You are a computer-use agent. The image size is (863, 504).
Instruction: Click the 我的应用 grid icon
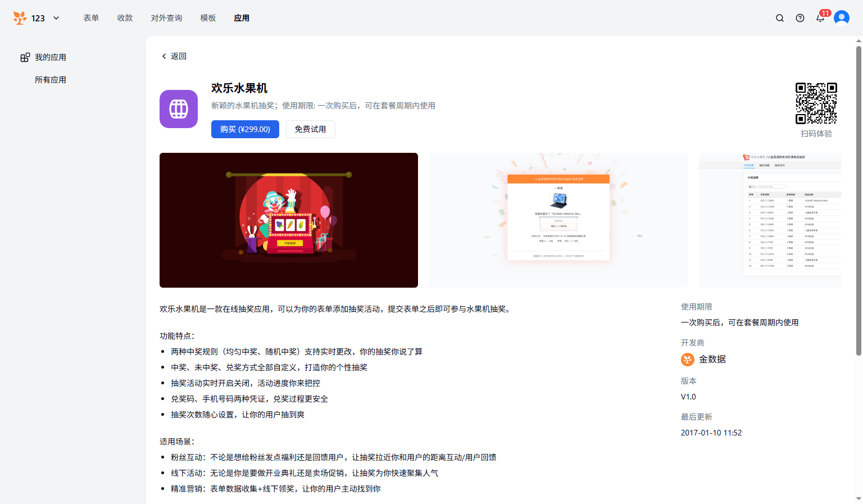pyautogui.click(x=25, y=57)
